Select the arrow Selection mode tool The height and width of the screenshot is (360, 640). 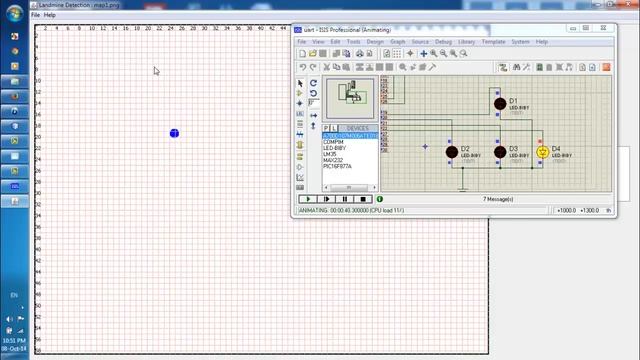click(300, 83)
